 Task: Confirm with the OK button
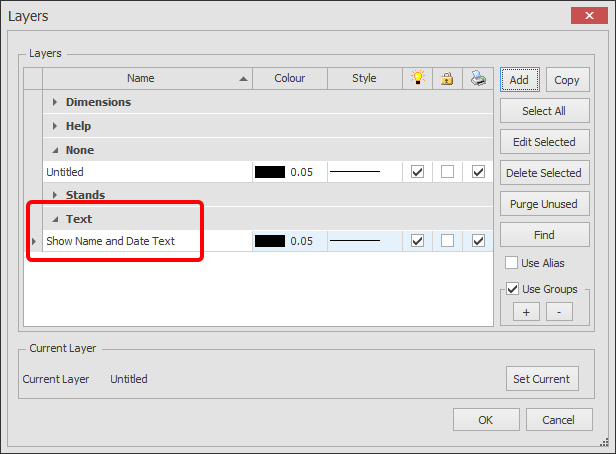[x=486, y=420]
